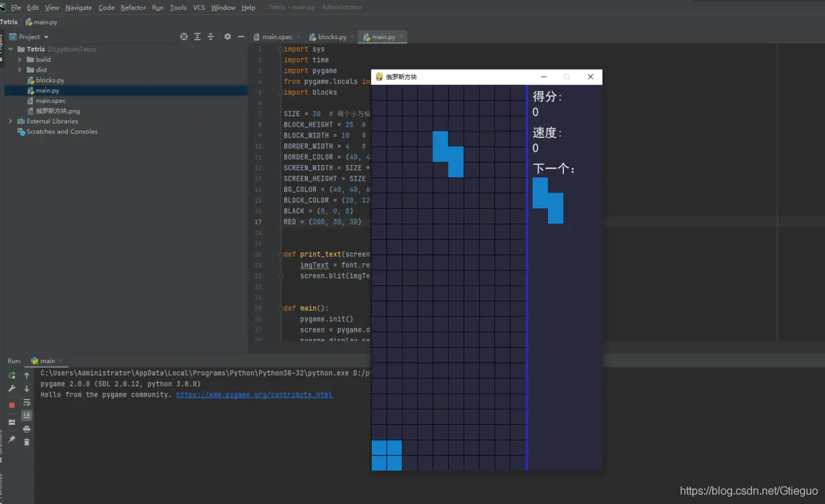
Task: Stop the running program with red square
Action: point(12,405)
